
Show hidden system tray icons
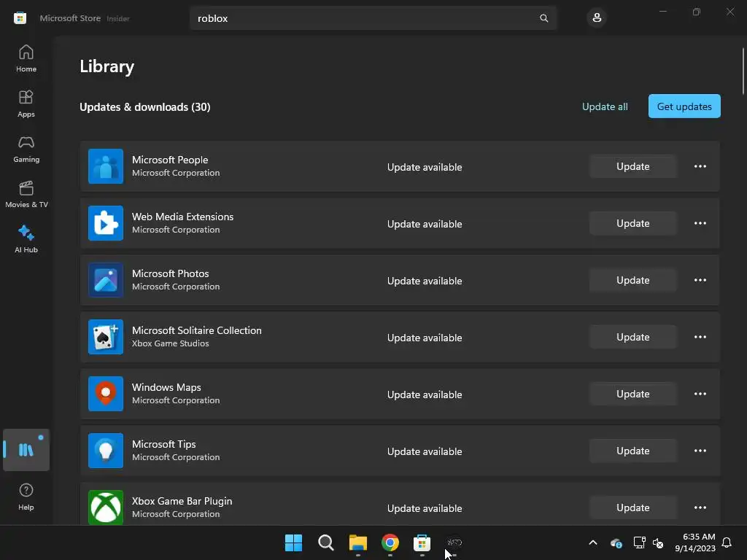(x=592, y=542)
